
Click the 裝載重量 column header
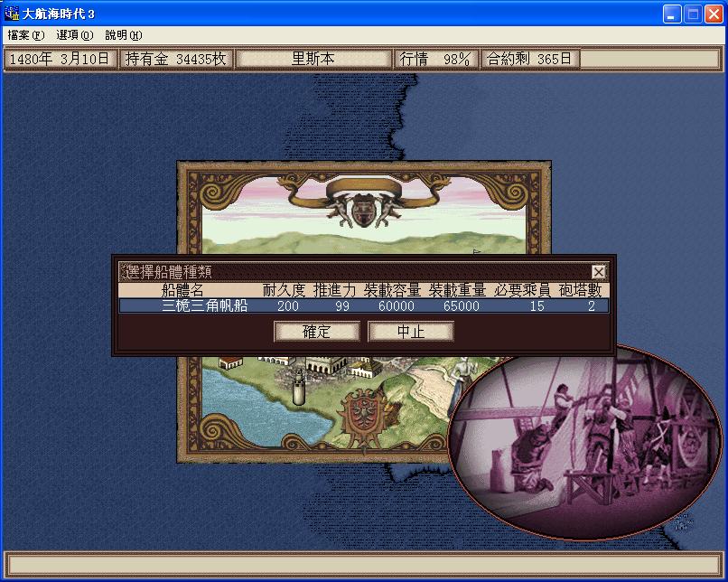(457, 290)
